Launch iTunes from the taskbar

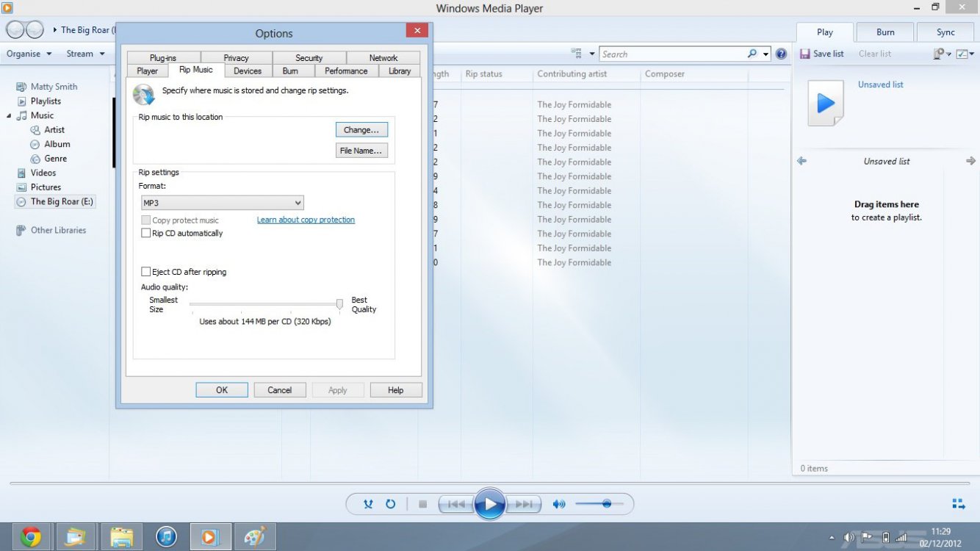pyautogui.click(x=166, y=536)
